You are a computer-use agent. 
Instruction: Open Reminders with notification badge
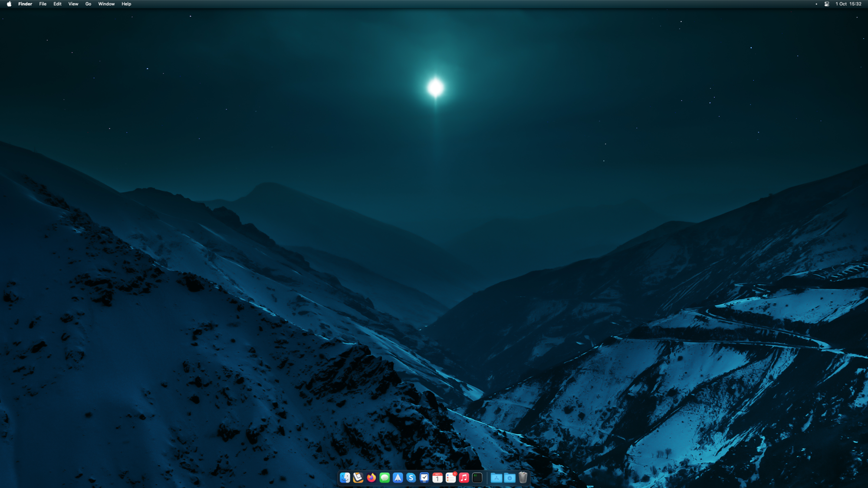pyautogui.click(x=450, y=478)
